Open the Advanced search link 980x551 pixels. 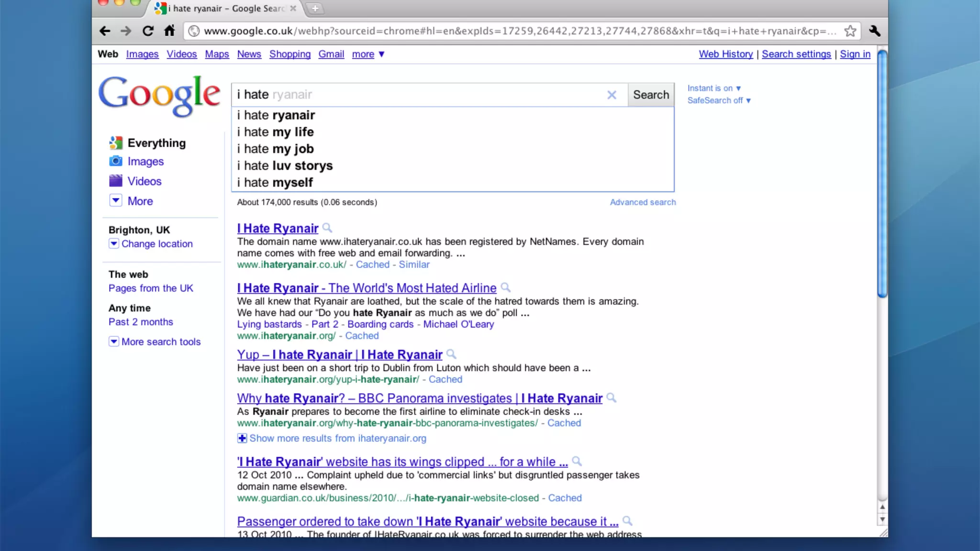pos(642,202)
